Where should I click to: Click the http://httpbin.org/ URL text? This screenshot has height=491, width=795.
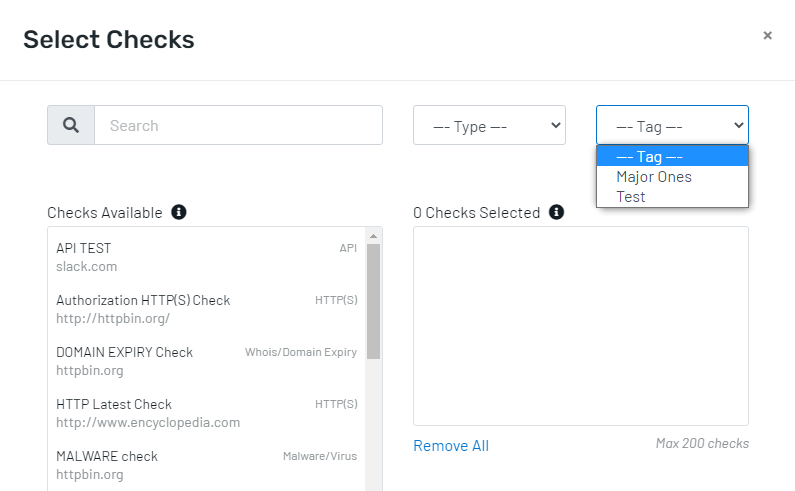coord(113,319)
